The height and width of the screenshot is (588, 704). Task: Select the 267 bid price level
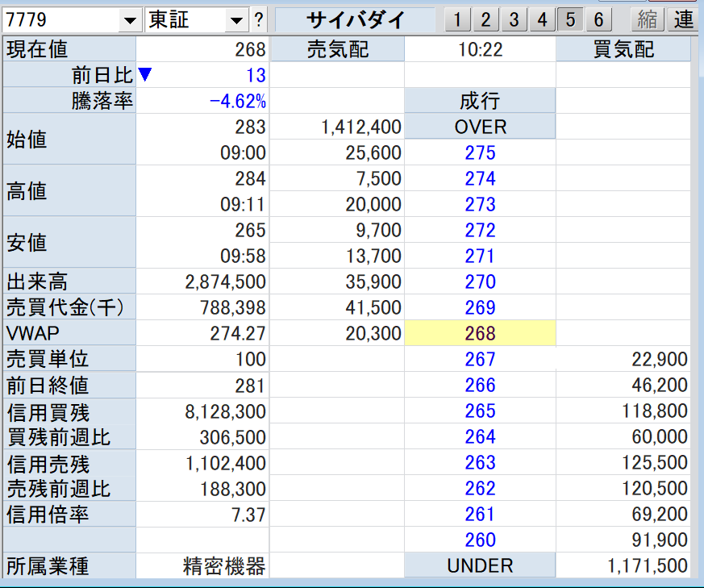(x=480, y=359)
